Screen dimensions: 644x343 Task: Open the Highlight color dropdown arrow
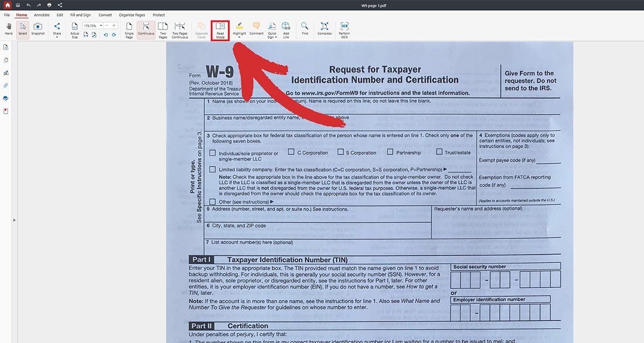(x=239, y=37)
